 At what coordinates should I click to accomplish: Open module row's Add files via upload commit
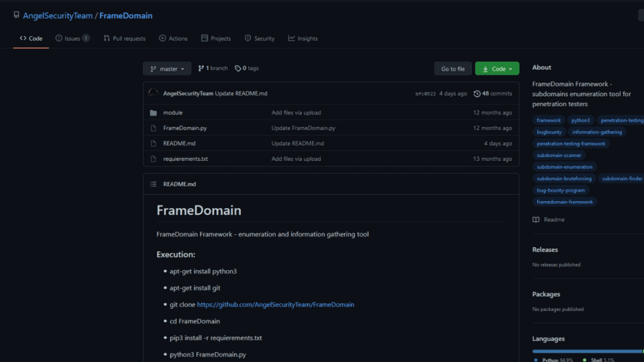point(296,112)
